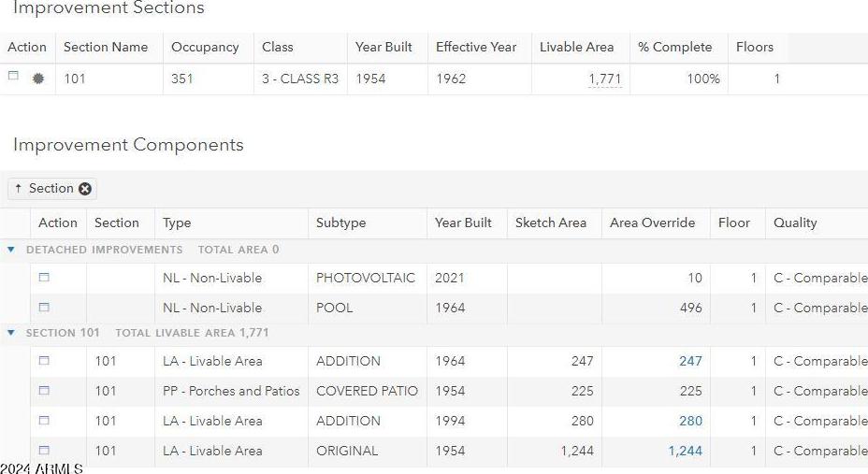The width and height of the screenshot is (868, 474).
Task: Open the 280 area override value link
Action: coord(691,421)
